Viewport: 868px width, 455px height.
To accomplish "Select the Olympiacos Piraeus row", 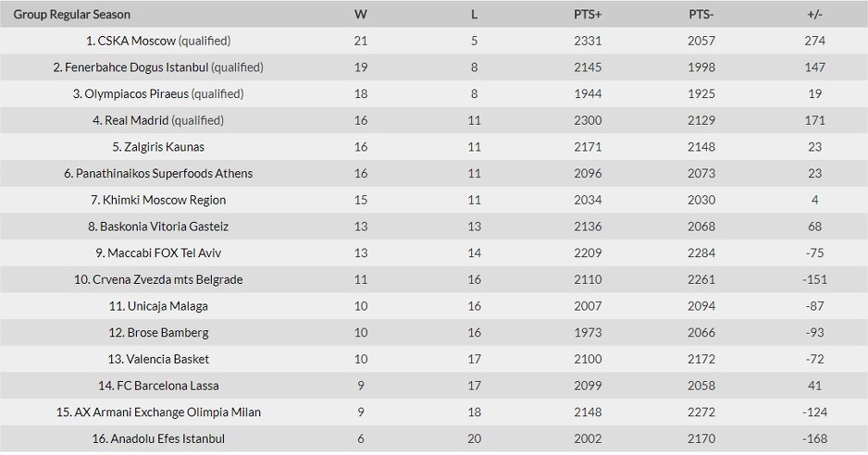I will 434,93.
